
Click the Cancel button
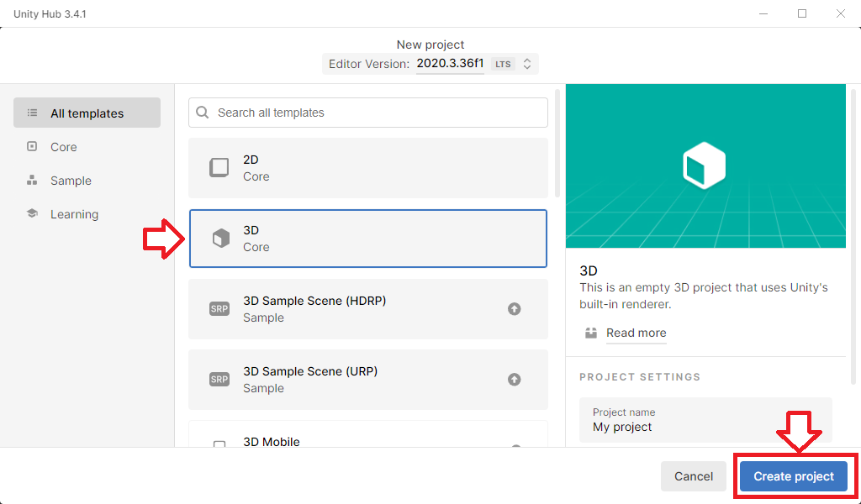(x=694, y=476)
